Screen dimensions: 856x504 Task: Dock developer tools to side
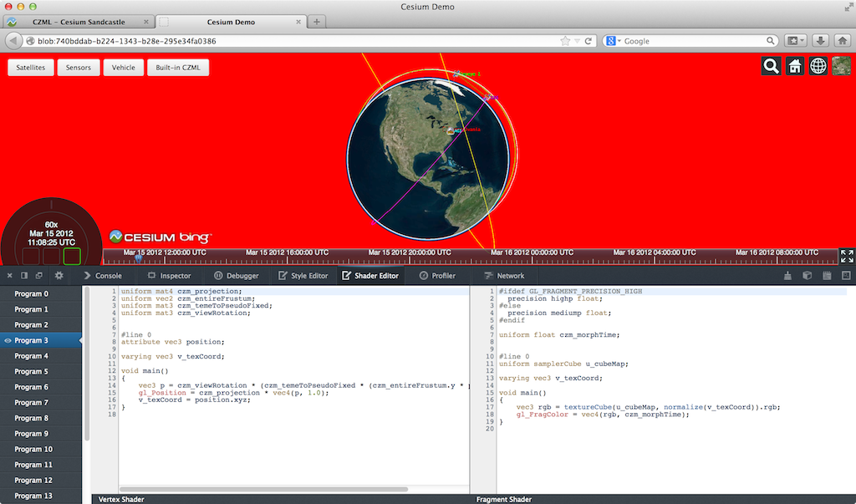[24, 276]
